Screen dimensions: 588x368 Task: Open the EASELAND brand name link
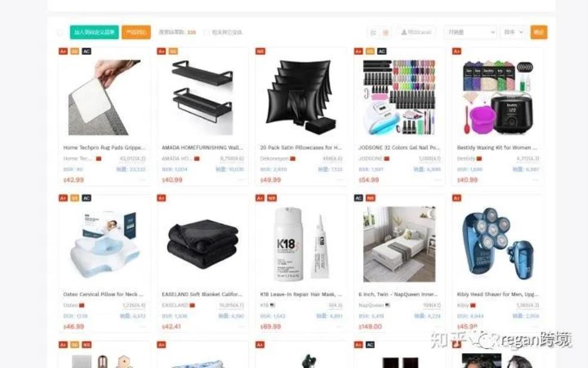[x=175, y=305]
